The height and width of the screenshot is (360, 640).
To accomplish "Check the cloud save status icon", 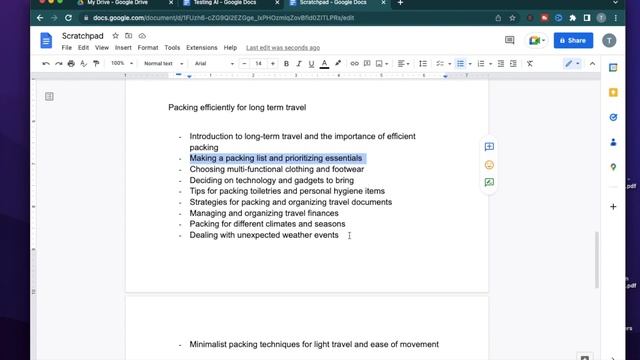I will pyautogui.click(x=142, y=36).
